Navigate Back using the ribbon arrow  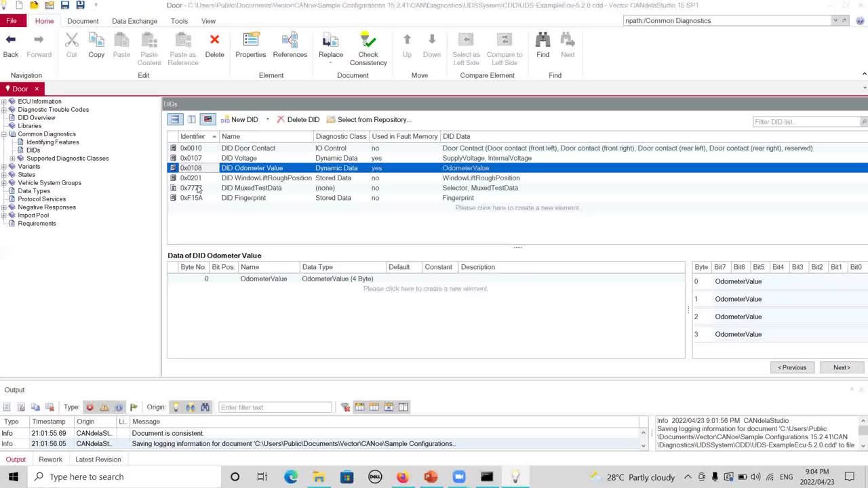point(11,45)
